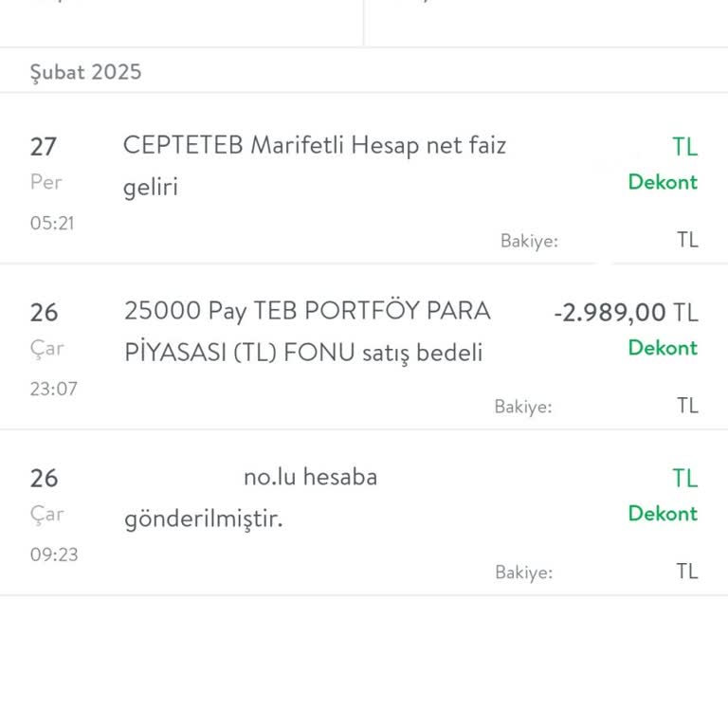Click the 09:23 timestamp
The image size is (728, 728).
tap(53, 555)
